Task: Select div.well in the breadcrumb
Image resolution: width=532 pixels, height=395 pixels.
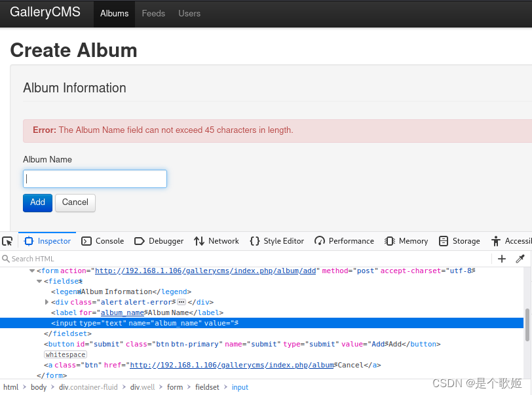Action: click(143, 387)
